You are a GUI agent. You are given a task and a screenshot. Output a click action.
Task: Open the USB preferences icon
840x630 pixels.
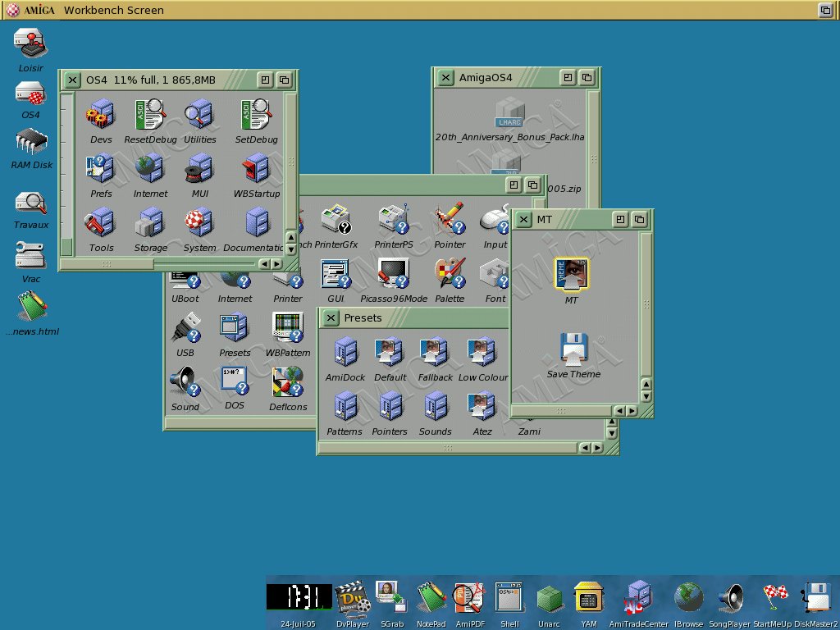click(186, 328)
